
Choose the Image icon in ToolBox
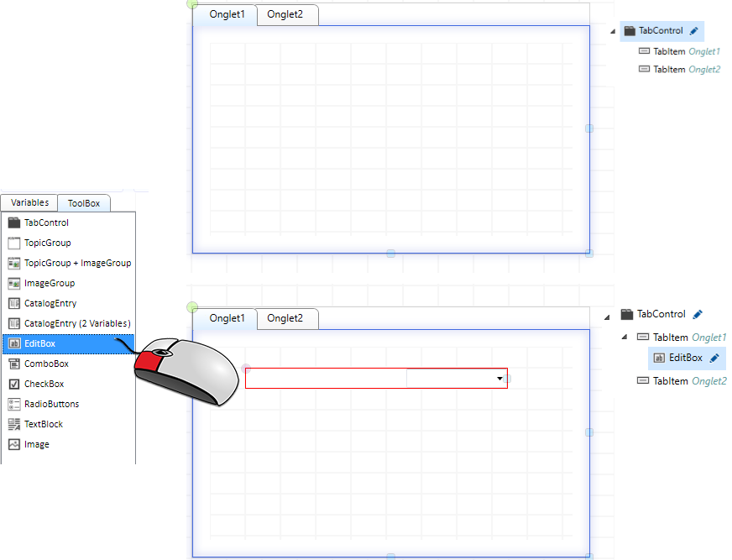(x=14, y=444)
